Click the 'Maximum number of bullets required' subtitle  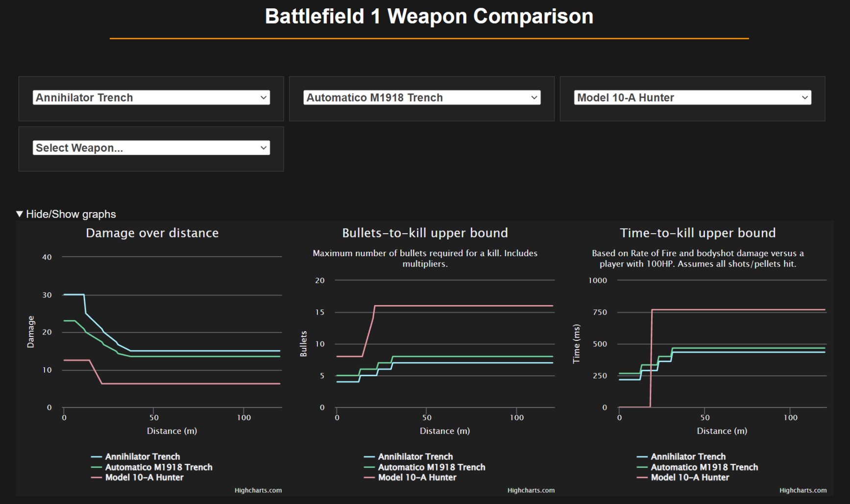pyautogui.click(x=425, y=259)
